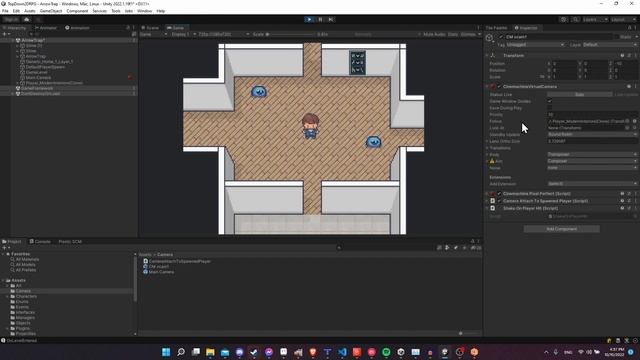Image resolution: width=640 pixels, height=360 pixels.
Task: Toggle the CinemachineVirtualCamera enabled checkbox
Action: click(x=499, y=87)
